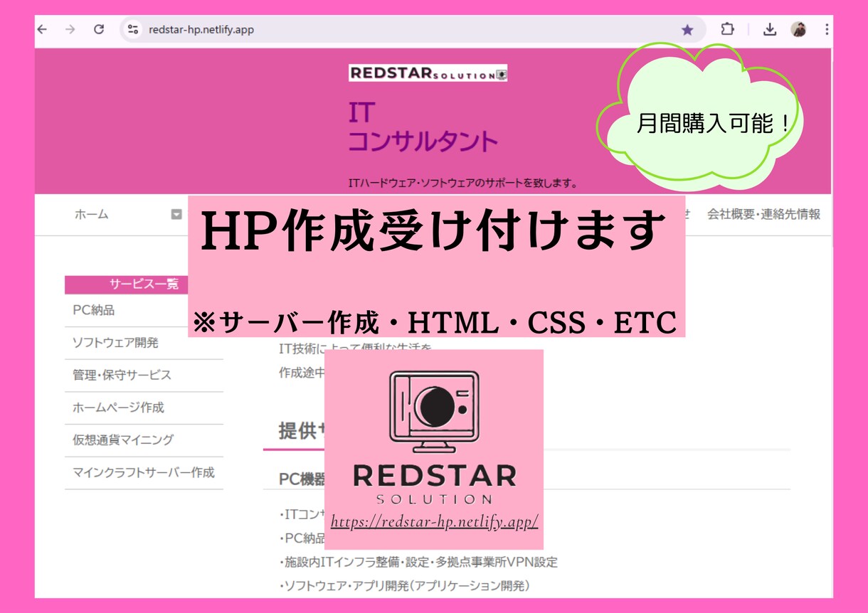The image size is (868, 613).
Task: Open ホームページ作成 in the sidebar
Action: [x=118, y=407]
